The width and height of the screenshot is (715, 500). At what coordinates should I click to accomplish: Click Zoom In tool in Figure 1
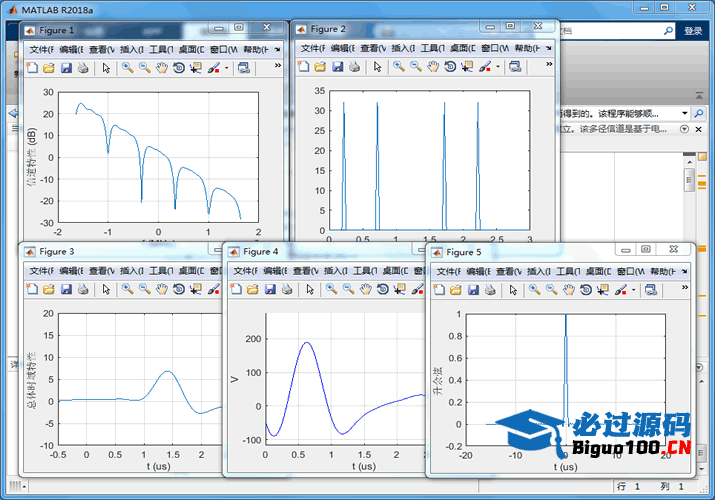tap(127, 68)
